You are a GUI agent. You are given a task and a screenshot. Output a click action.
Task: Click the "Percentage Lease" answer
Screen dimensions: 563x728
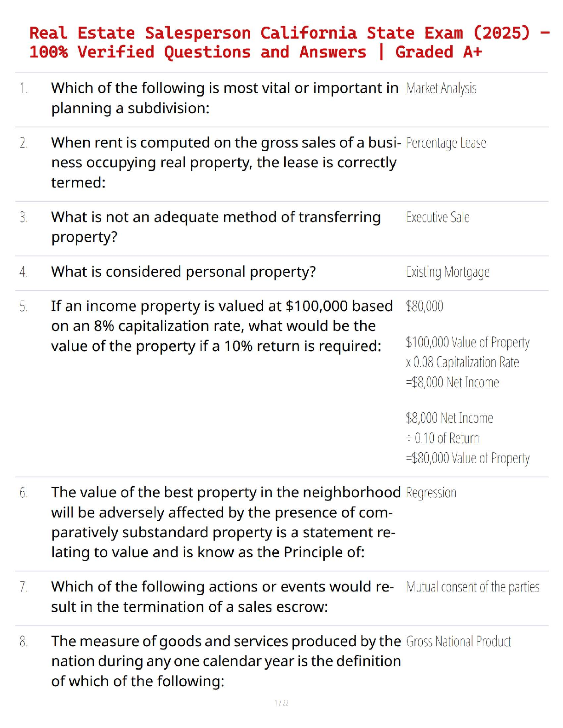coord(446,143)
